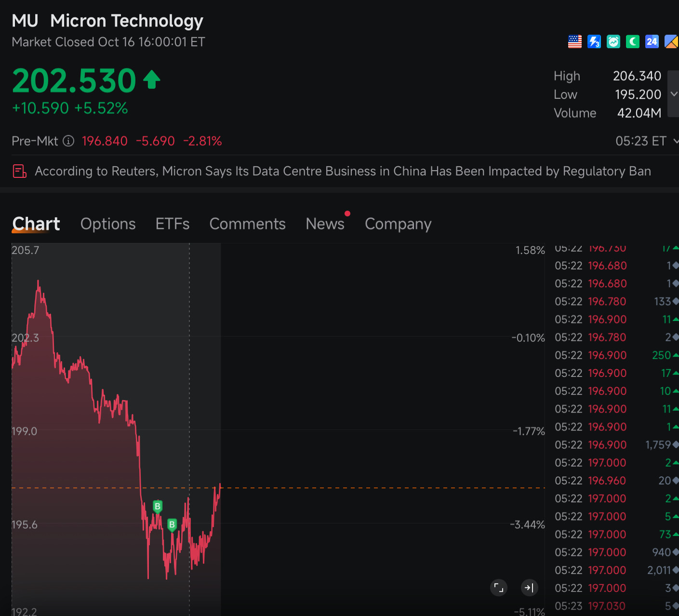Click the second green B buy marker
Image resolution: width=679 pixels, height=616 pixels.
172,525
